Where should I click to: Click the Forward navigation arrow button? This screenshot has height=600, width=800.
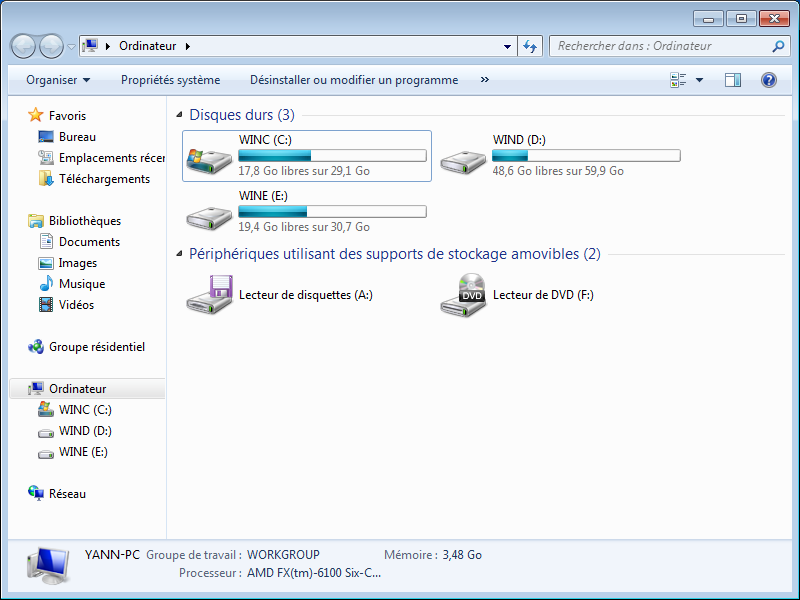click(51, 46)
